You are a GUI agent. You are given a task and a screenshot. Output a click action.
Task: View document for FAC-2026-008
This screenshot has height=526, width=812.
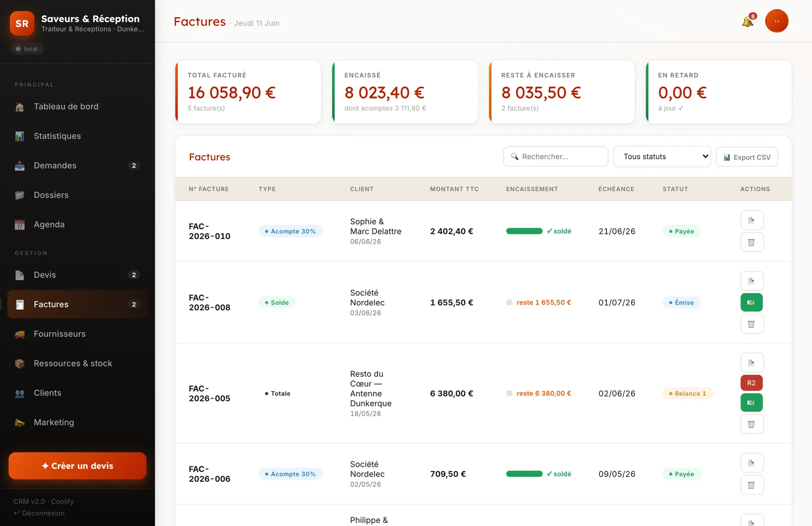pos(752,280)
